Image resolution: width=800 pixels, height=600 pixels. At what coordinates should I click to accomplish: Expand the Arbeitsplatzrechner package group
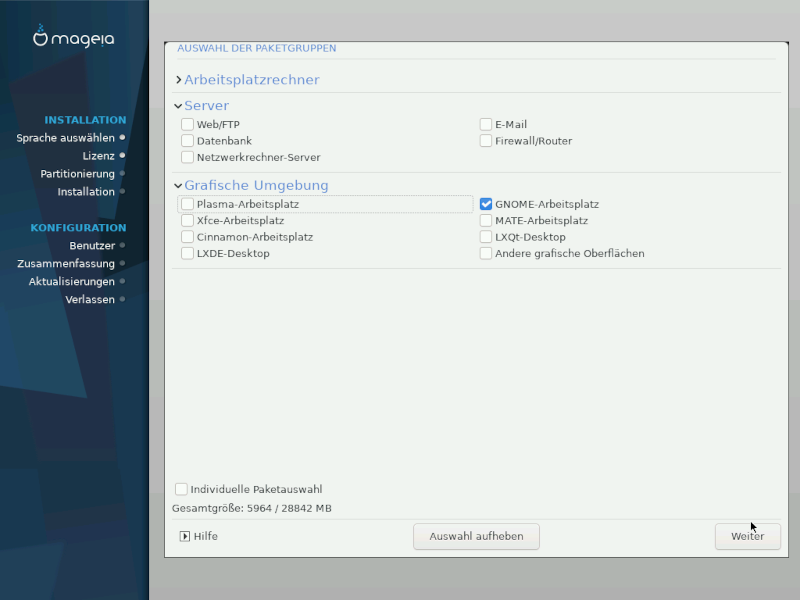coord(179,80)
